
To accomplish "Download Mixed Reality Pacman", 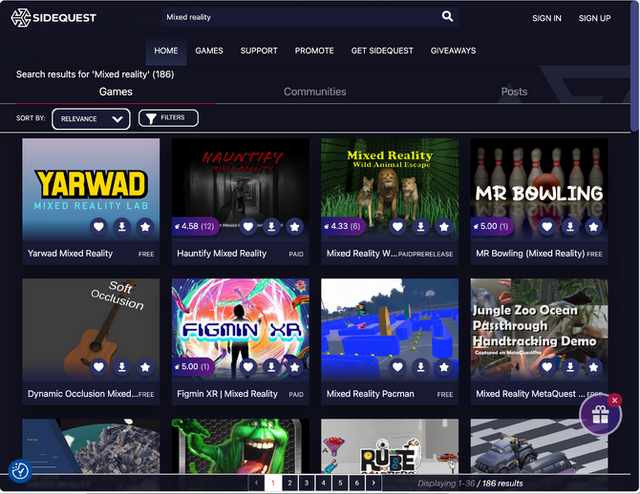I will click(420, 367).
